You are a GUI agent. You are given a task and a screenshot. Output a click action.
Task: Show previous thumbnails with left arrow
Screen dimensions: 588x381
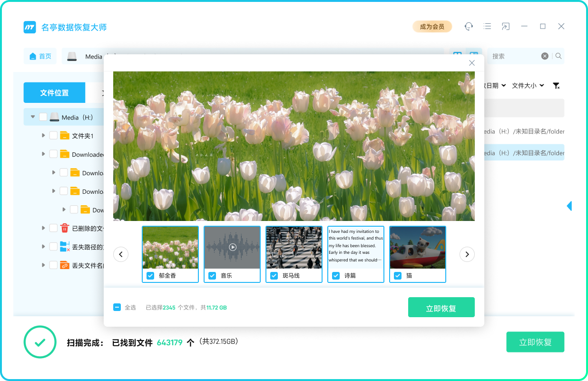click(121, 254)
